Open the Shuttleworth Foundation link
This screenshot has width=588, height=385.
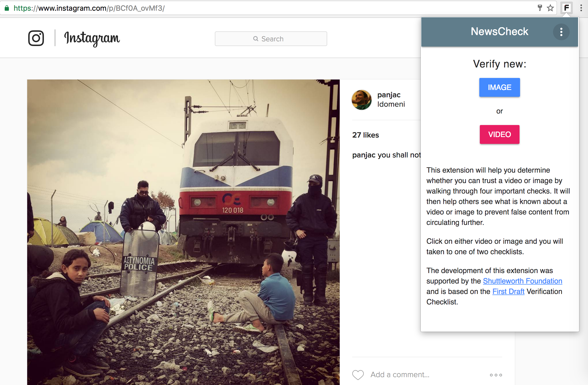pyautogui.click(x=522, y=281)
